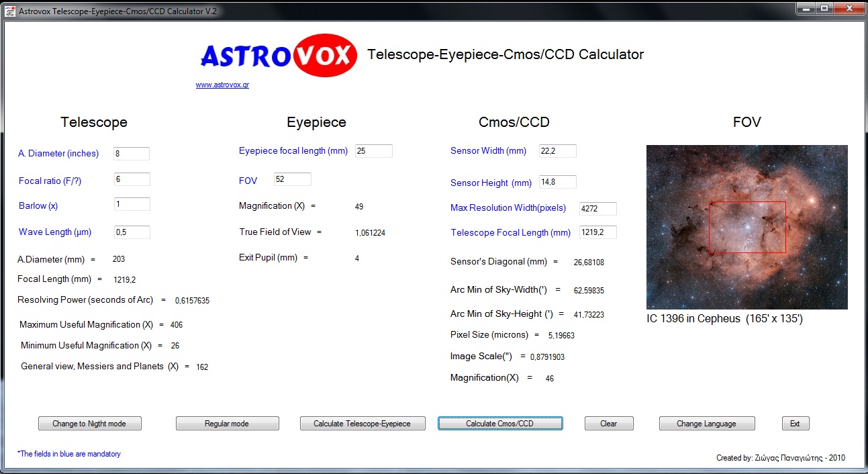Click the Wave Length (µm) input field
This screenshot has height=474, width=868.
pyautogui.click(x=132, y=232)
